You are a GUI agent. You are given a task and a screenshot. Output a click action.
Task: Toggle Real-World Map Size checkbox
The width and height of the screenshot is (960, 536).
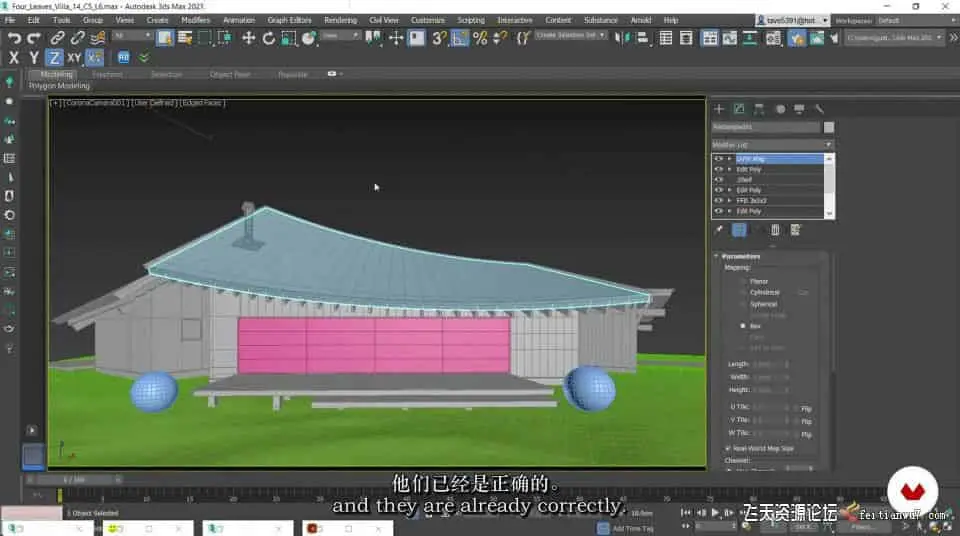click(x=728, y=448)
